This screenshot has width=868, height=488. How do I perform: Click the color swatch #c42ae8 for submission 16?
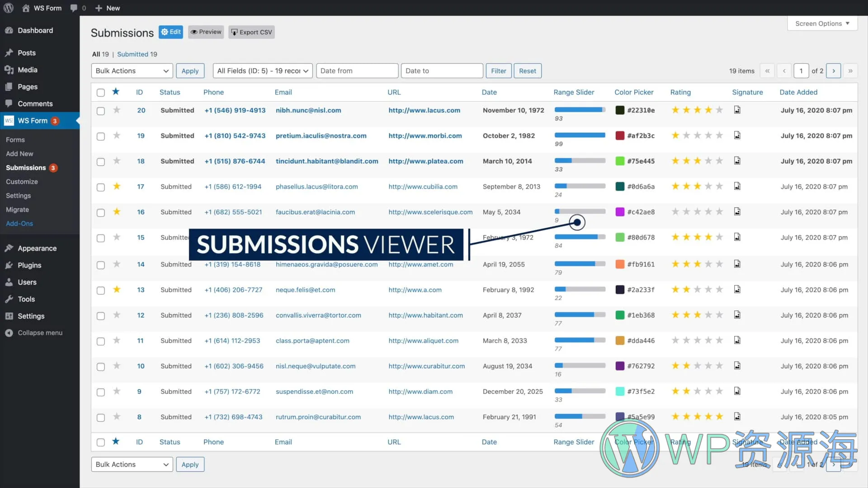[619, 211]
